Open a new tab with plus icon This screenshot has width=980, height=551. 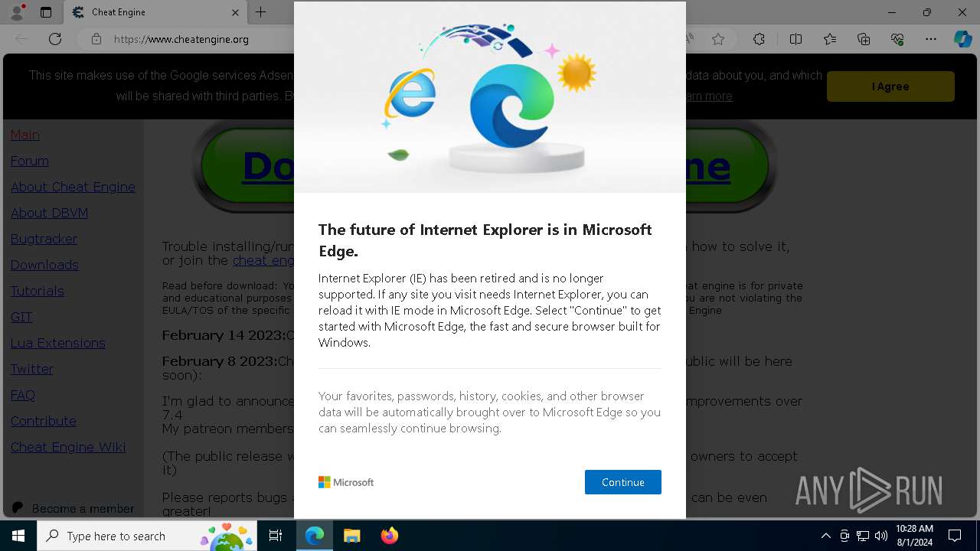pyautogui.click(x=261, y=12)
